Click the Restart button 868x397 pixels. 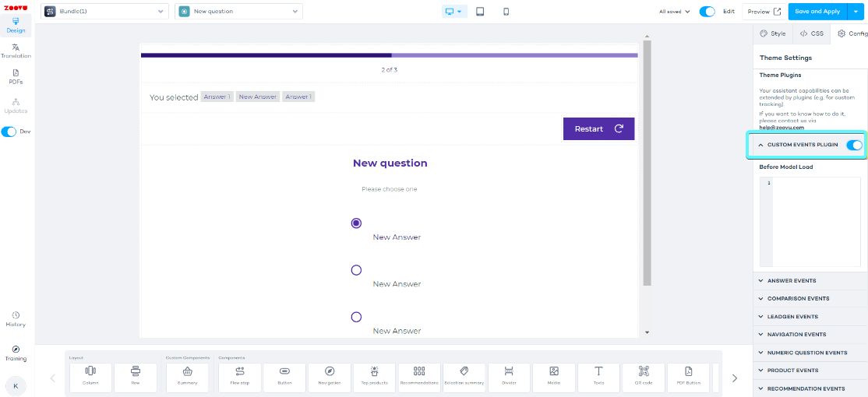click(x=598, y=129)
